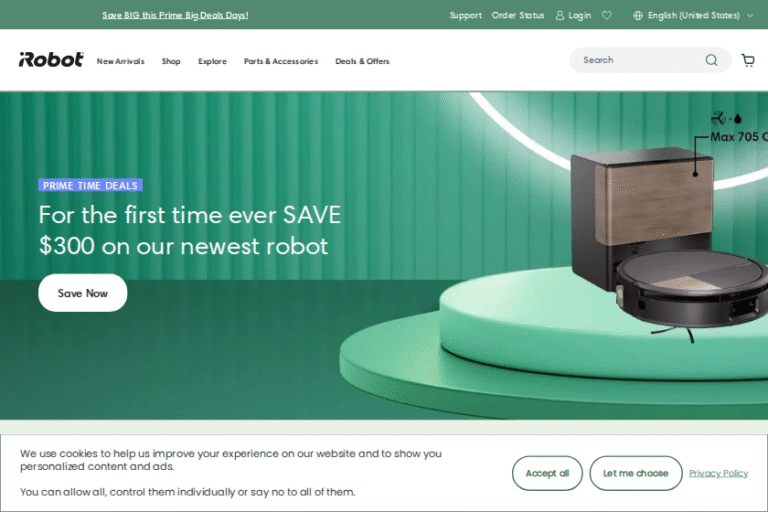
Task: Click the Login user icon
Action: (560, 16)
